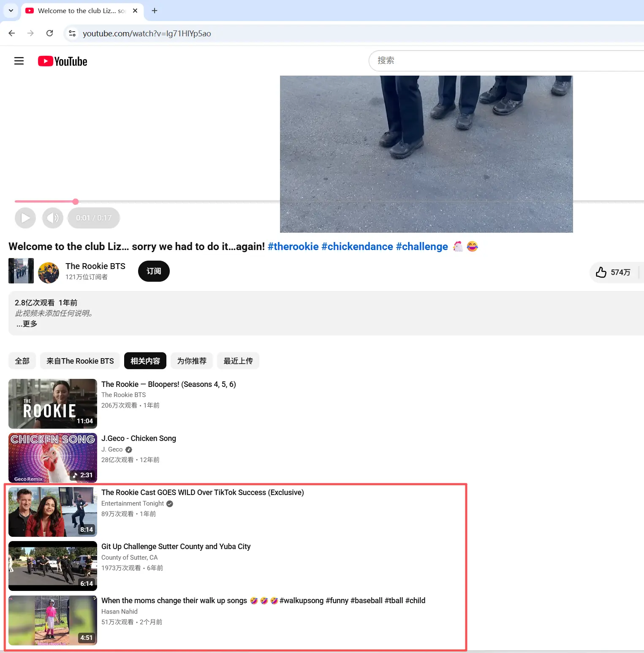This screenshot has height=653, width=644.
Task: Play the video with the play button
Action: tap(25, 218)
